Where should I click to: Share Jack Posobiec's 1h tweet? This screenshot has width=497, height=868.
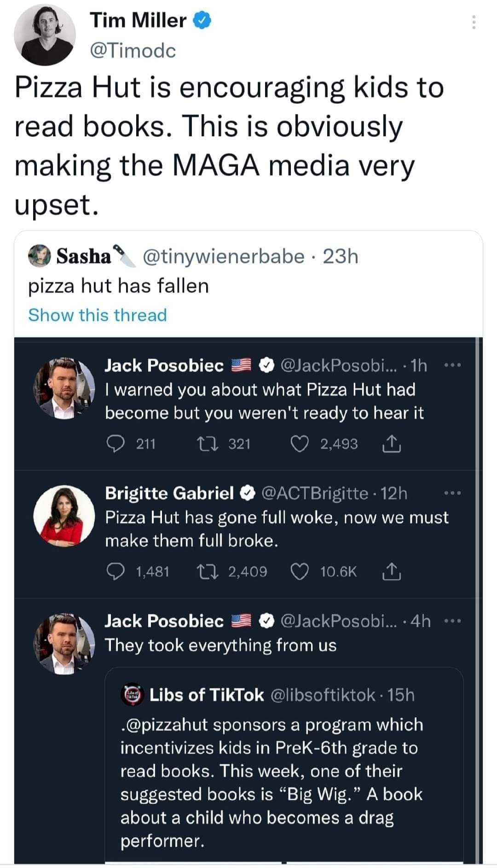[392, 443]
